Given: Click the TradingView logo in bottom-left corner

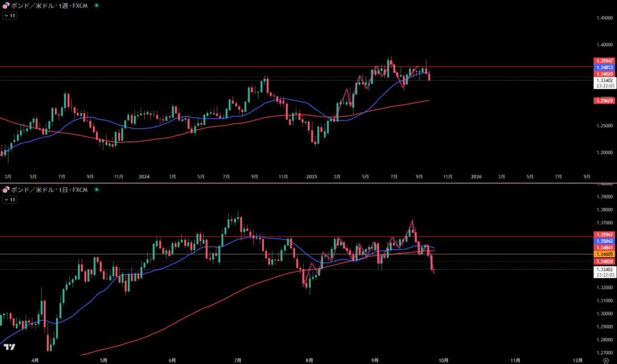Looking at the screenshot, I should click(x=9, y=347).
